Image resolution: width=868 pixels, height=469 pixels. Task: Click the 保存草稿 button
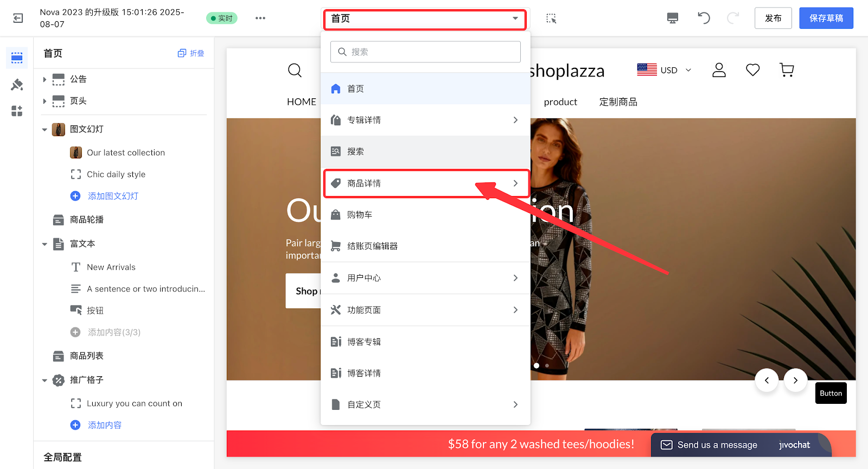(x=826, y=18)
